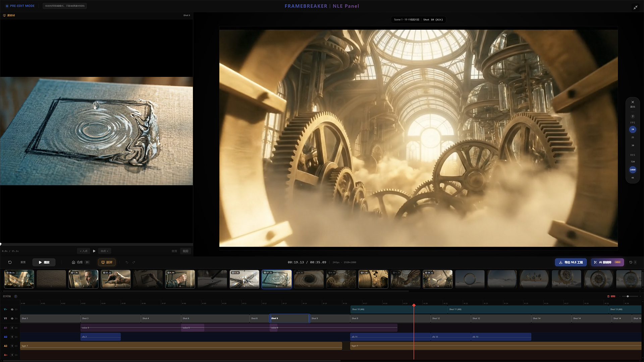Click the reset rotate icon in toolbar
This screenshot has height=362, width=644.
coord(10,262)
